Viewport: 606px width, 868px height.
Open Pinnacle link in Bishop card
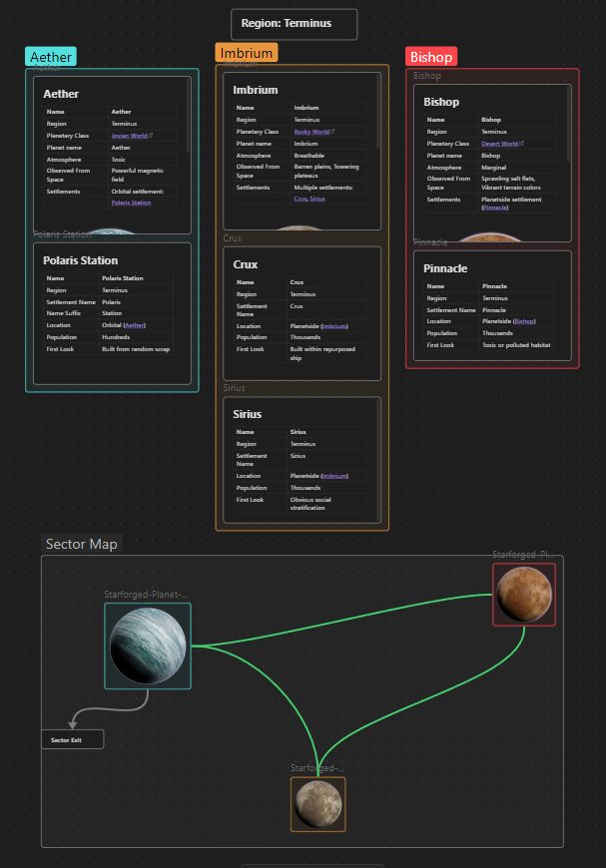click(495, 208)
